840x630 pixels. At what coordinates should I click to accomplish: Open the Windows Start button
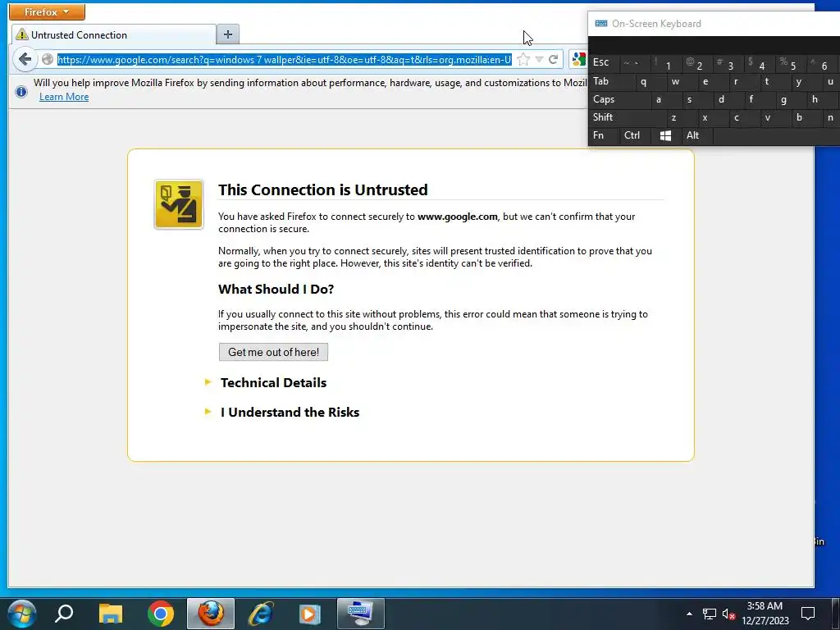(22, 614)
